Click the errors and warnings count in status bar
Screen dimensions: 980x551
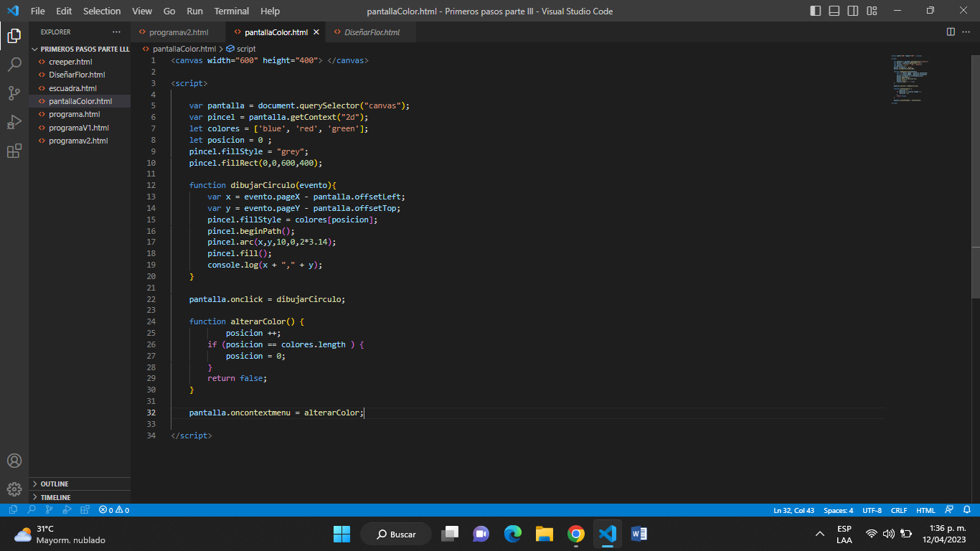(114, 510)
